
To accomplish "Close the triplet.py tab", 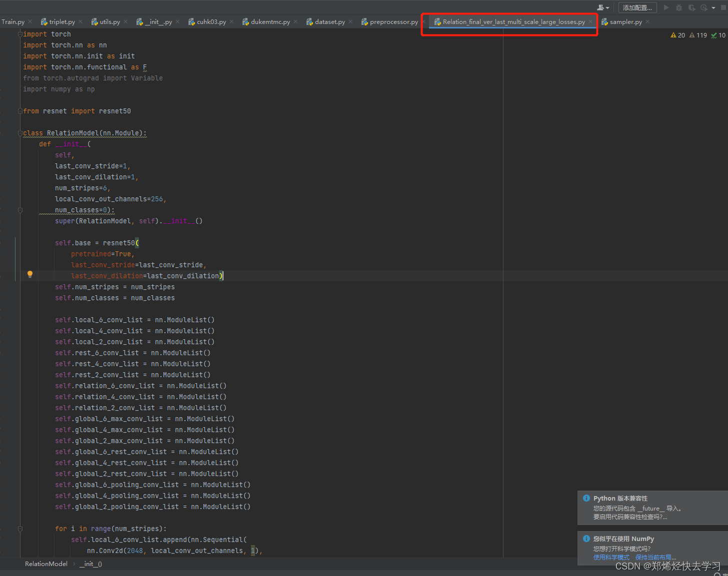I will pos(80,21).
